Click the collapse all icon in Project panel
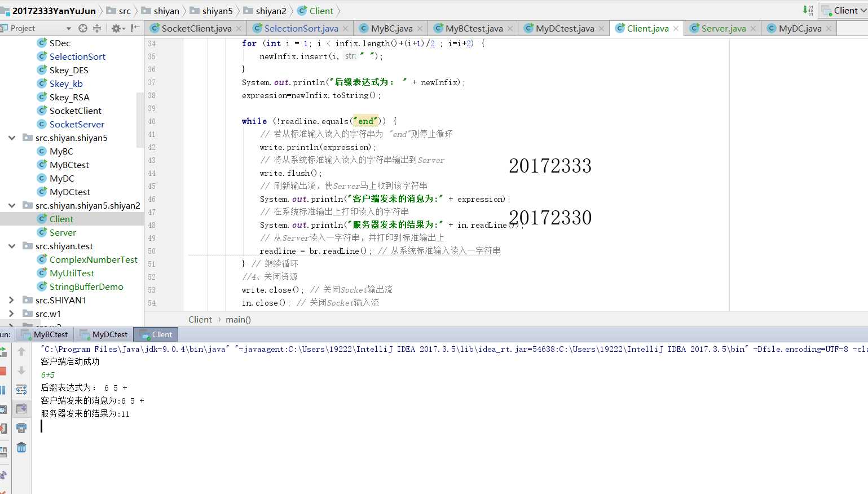 [97, 28]
